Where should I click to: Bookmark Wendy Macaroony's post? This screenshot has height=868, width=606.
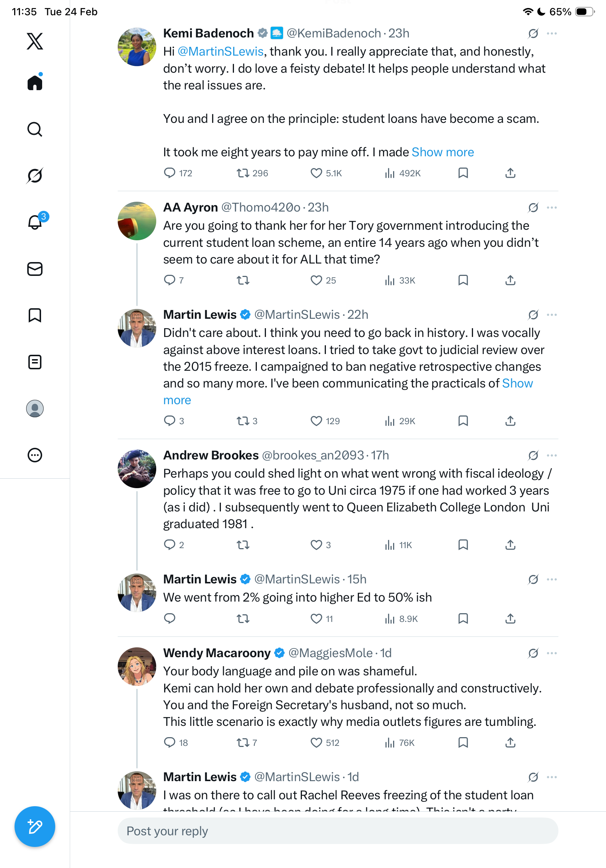coord(463,743)
